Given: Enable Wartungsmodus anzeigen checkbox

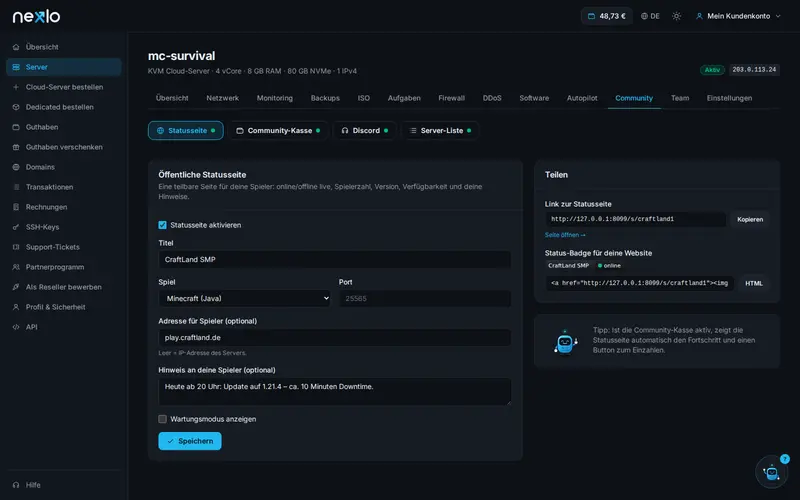Looking at the screenshot, I should (162, 419).
